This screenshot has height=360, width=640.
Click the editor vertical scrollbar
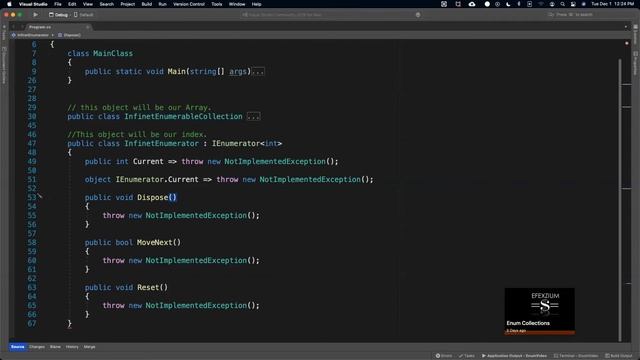point(620,200)
